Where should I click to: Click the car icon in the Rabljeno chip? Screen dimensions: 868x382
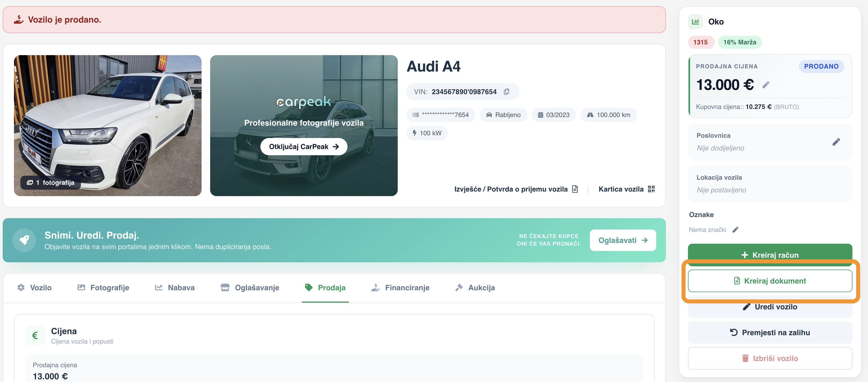point(489,115)
